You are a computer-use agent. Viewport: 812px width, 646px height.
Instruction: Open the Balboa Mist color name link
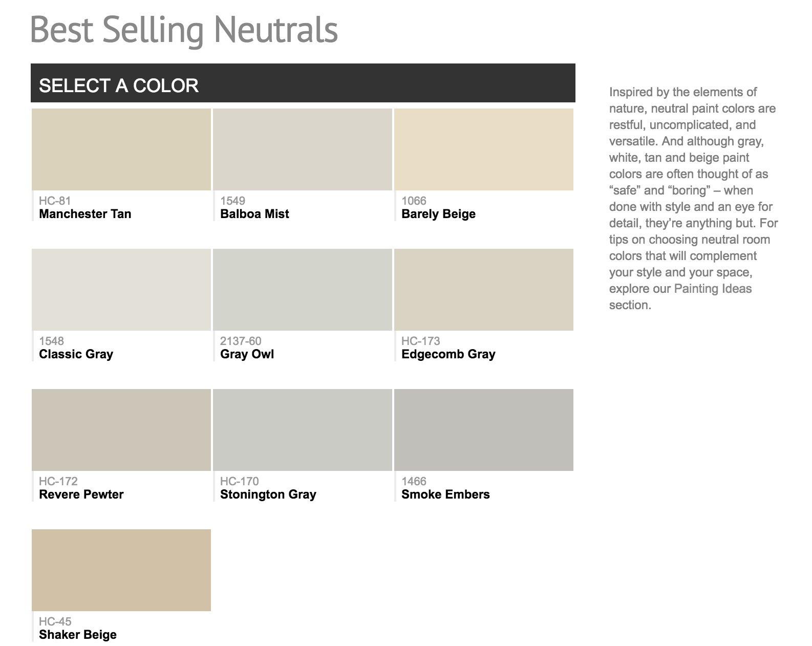pyautogui.click(x=254, y=214)
